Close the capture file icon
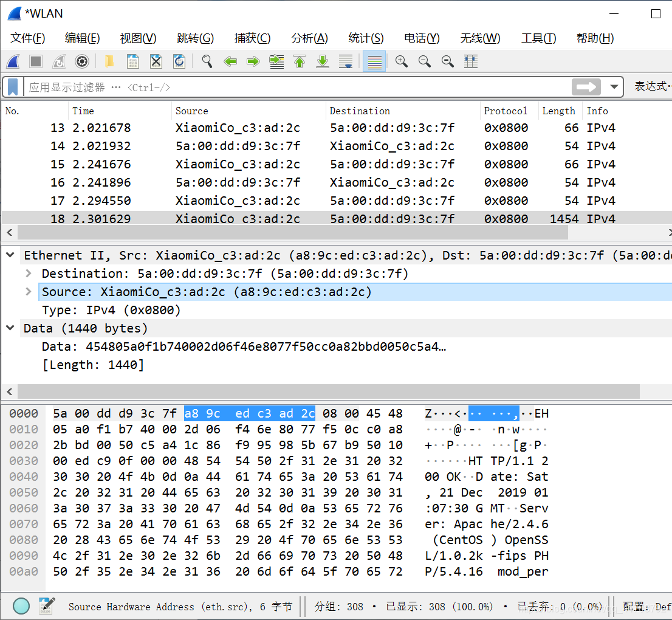Image resolution: width=672 pixels, height=620 pixels. (156, 62)
